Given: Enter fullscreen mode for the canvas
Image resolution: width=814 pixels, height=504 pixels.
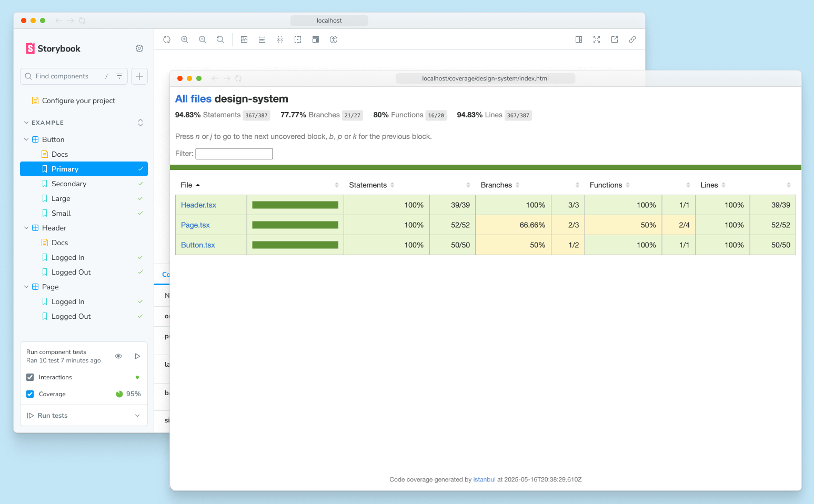Looking at the screenshot, I should [x=597, y=39].
